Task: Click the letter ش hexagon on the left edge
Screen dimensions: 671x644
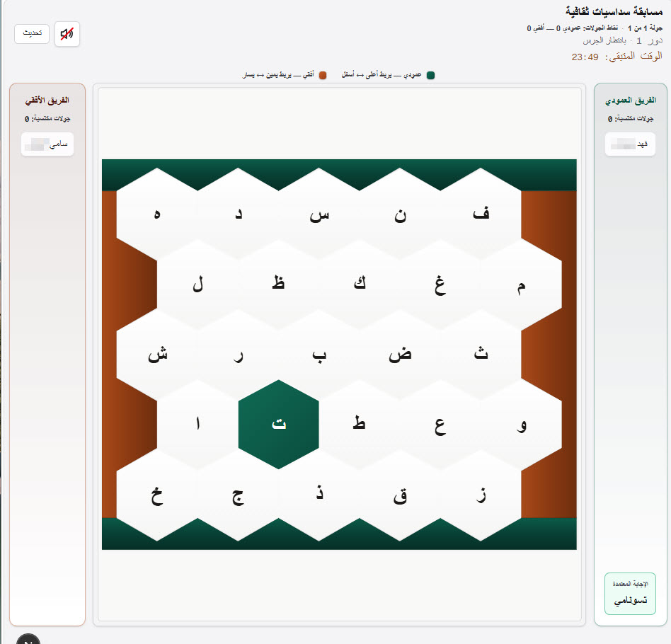Action: [x=159, y=354]
